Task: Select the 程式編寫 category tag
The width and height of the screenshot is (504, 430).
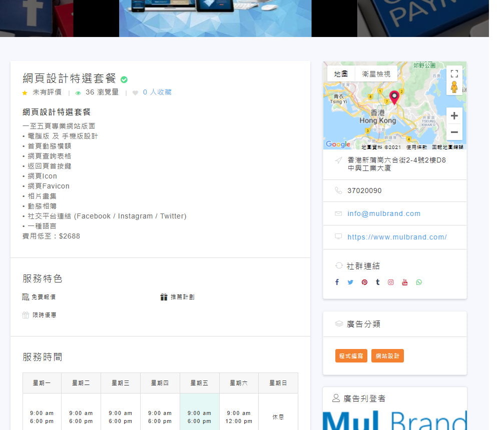Action: click(351, 356)
